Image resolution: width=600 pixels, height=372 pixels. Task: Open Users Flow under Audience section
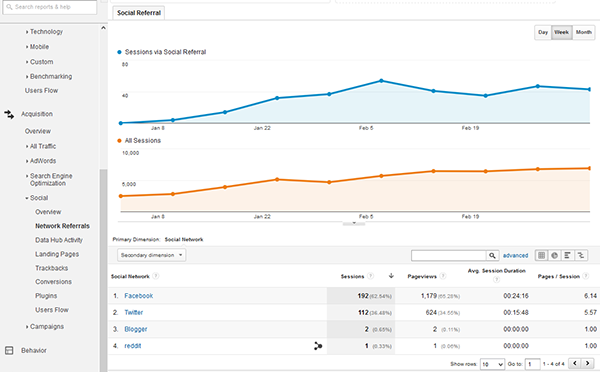41,91
